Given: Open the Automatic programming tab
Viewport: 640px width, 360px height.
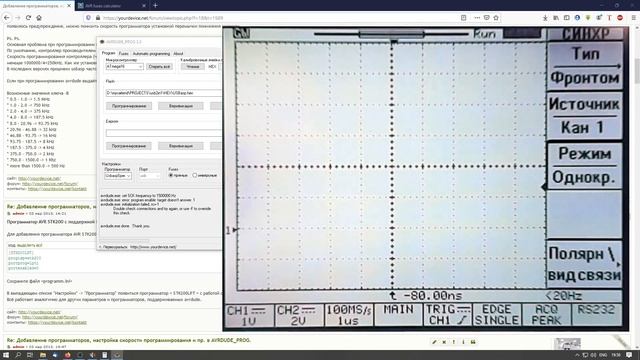Looking at the screenshot, I should [x=151, y=53].
